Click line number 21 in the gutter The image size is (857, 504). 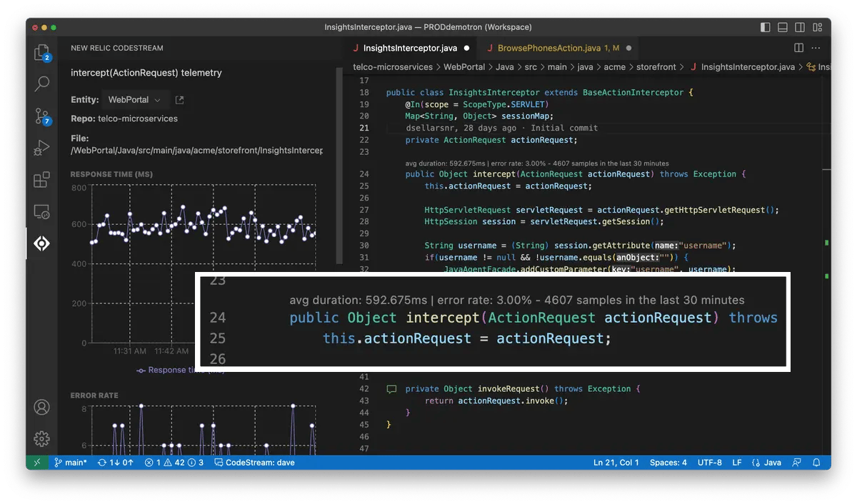pos(364,128)
